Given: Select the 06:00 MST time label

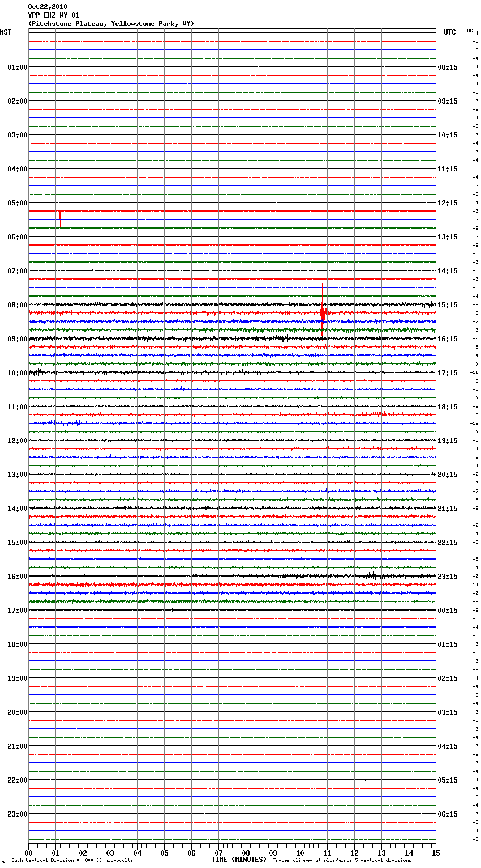Looking at the screenshot, I should tap(18, 237).
